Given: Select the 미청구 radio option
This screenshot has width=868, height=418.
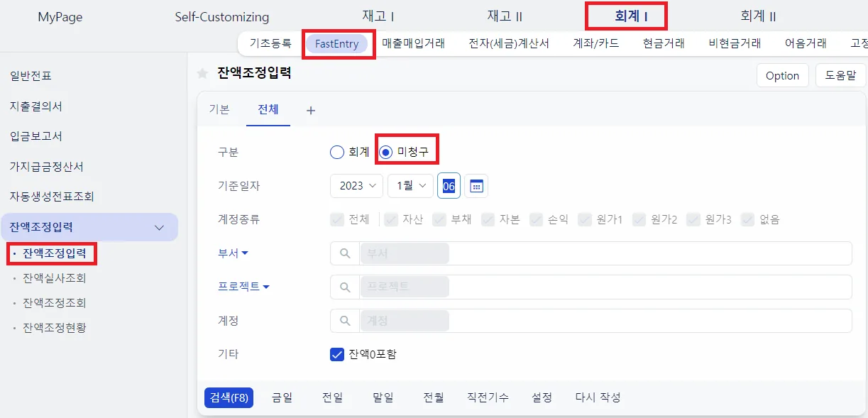Looking at the screenshot, I should coord(385,152).
